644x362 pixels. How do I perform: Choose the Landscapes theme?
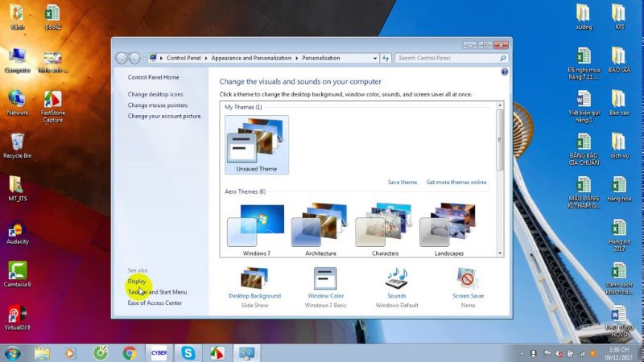click(449, 230)
